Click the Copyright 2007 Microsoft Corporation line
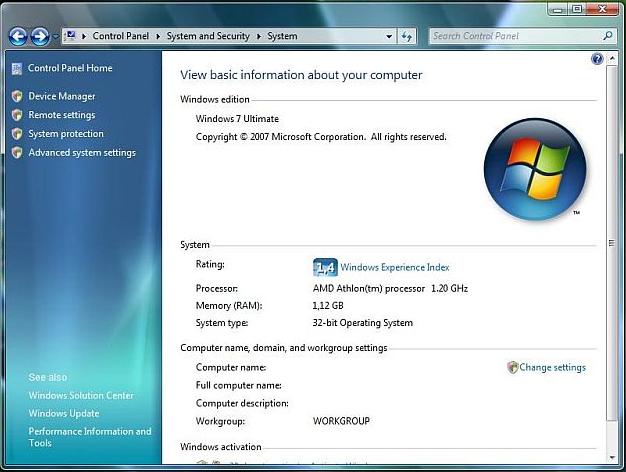Viewport: 626px width, 472px height. coord(321,137)
